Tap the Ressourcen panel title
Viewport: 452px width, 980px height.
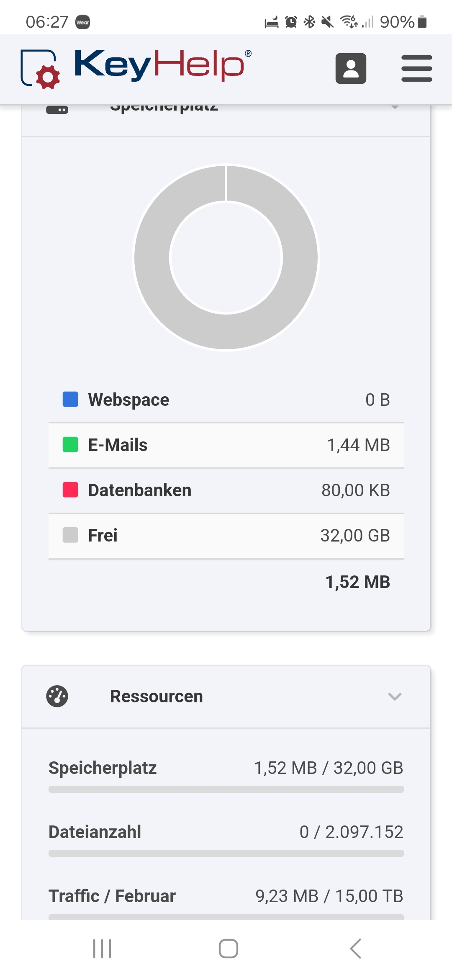[x=157, y=696]
